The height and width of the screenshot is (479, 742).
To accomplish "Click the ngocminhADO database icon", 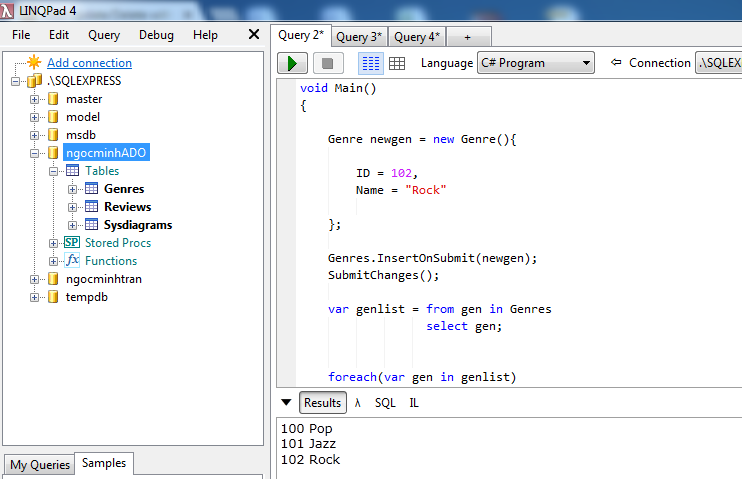I will 53,153.
